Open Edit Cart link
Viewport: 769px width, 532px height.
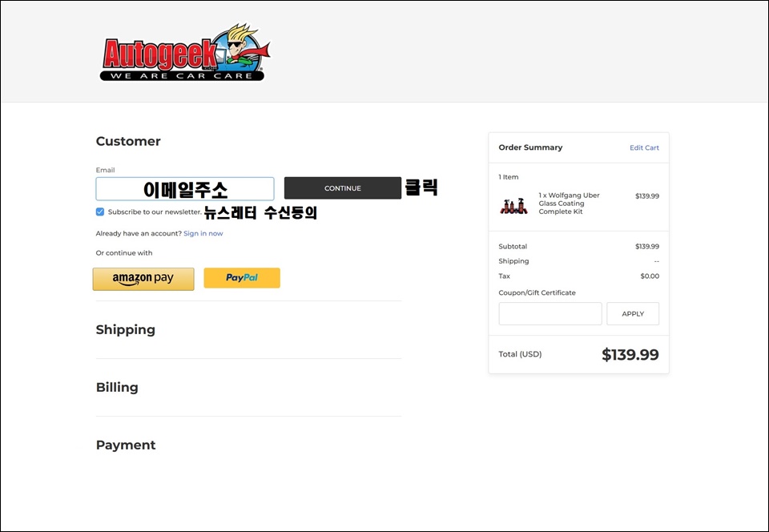pyautogui.click(x=644, y=147)
